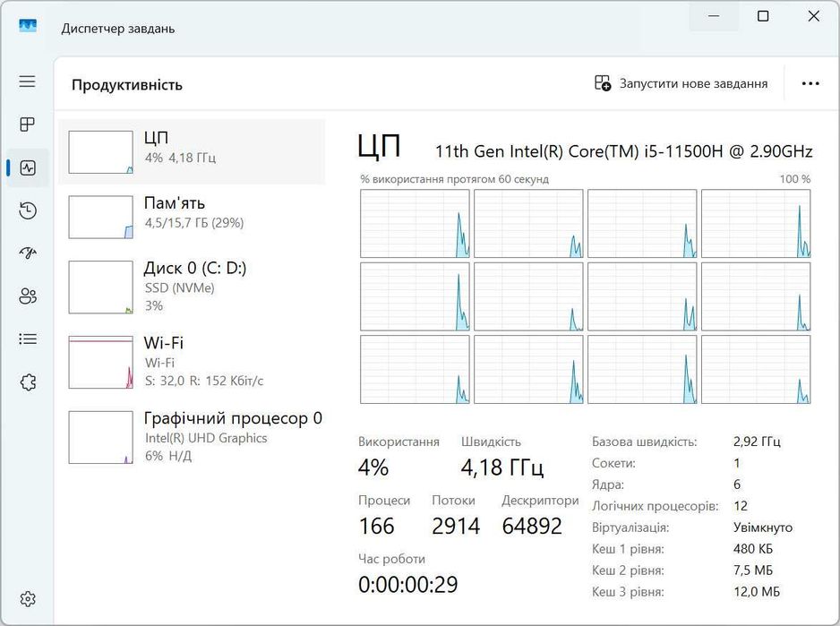This screenshot has width=840, height=626.
Task: Click the bottom-right logical processor graph
Action: pos(756,369)
